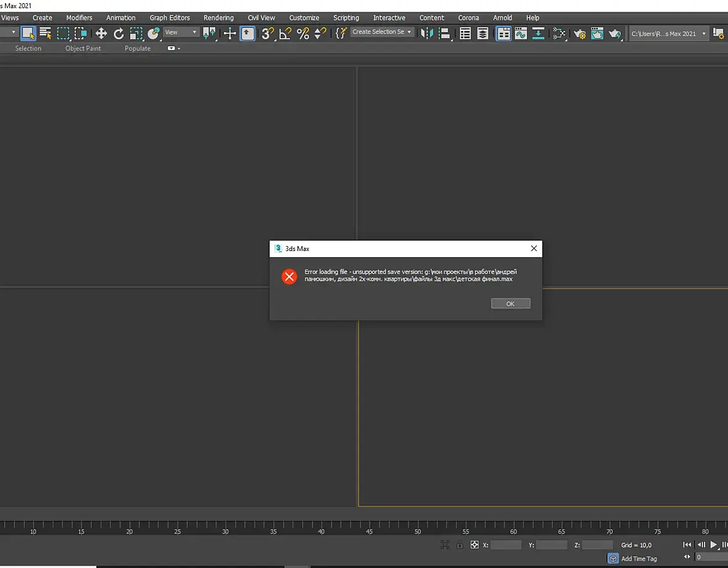Viewport: 728px width, 568px height.
Task: Open Material Editor flyout icon
Action: pos(560,33)
